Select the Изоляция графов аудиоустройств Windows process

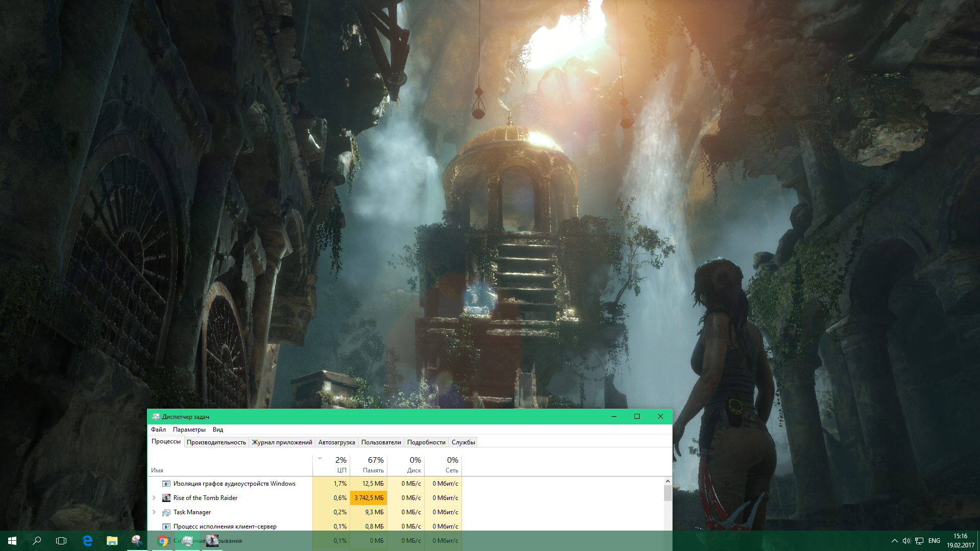234,484
